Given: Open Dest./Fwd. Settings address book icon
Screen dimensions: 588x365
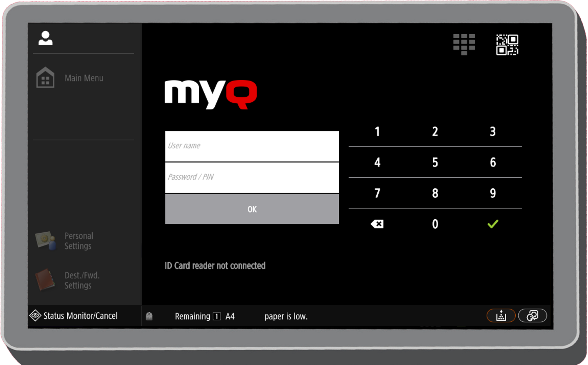Looking at the screenshot, I should point(45,280).
